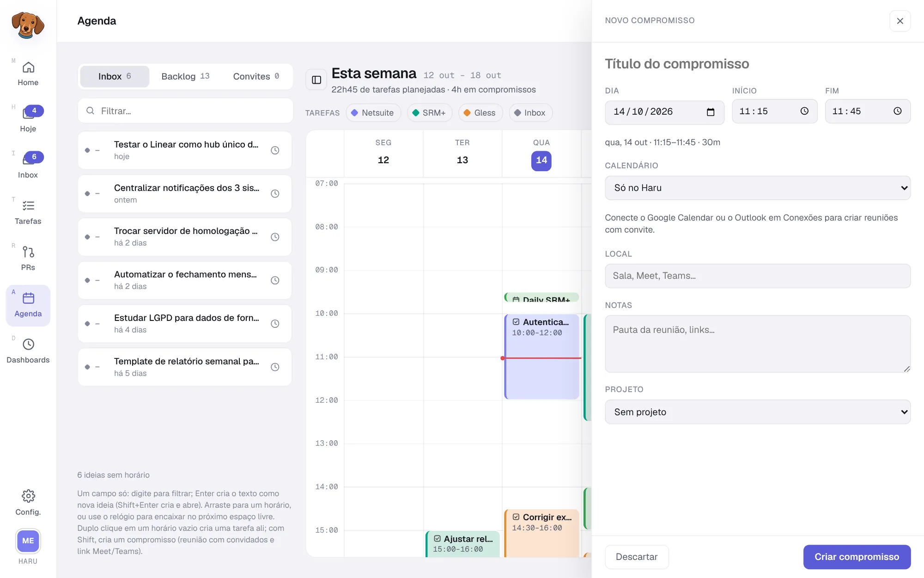
Task: Open the 'Ajustar rel...' 15:00-16:00 event
Action: (x=462, y=544)
